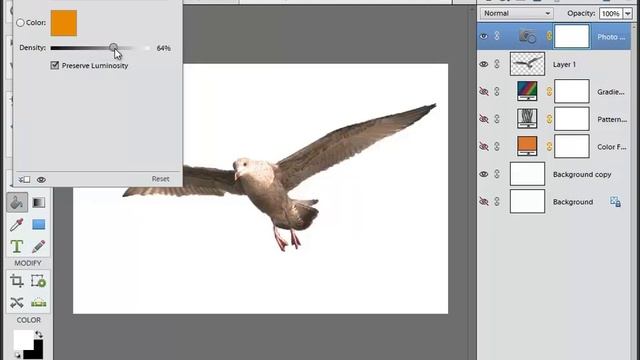Screen dimensions: 640x360
Task: Click Pattern fill layer icon
Action: tap(527, 119)
